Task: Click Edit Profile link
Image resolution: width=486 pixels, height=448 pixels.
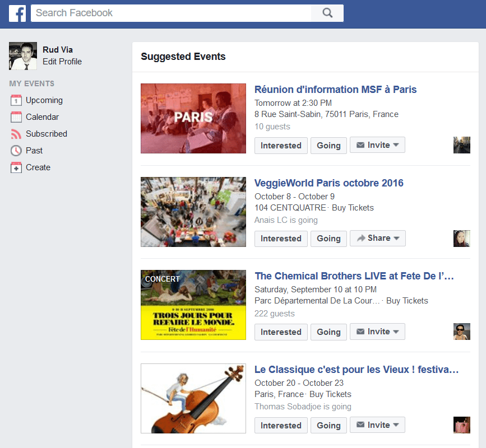Action: tap(62, 62)
